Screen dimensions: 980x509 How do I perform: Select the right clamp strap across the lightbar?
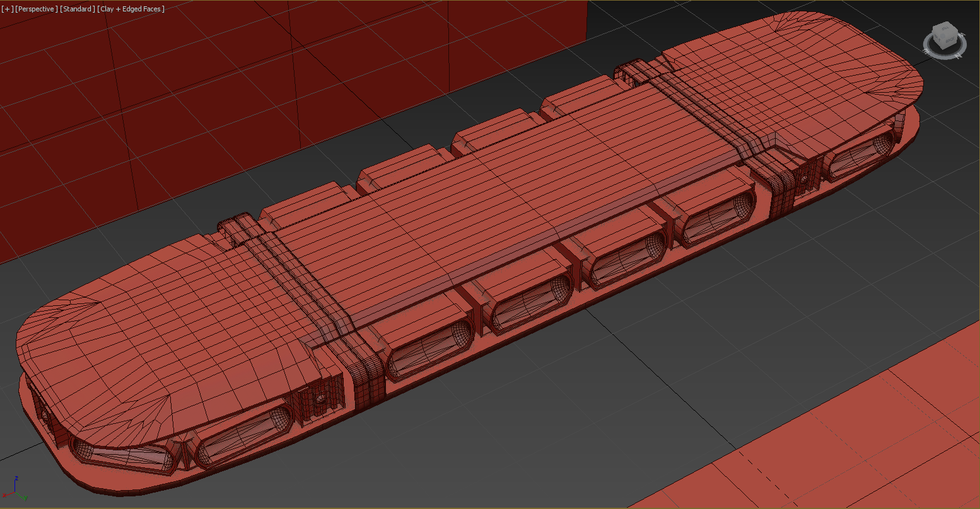coord(706,107)
